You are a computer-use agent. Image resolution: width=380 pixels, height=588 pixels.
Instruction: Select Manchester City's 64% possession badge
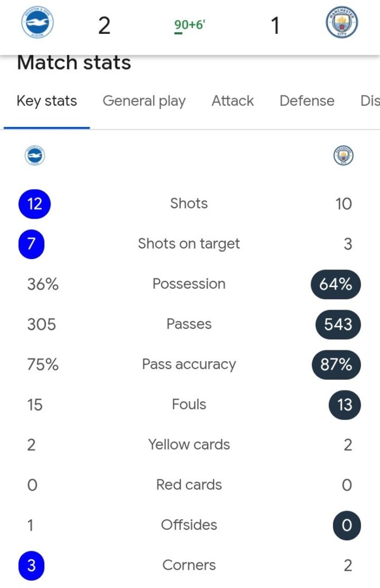tap(336, 284)
